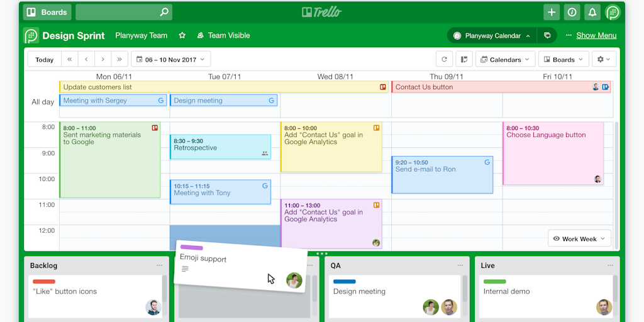Open the Planyway profile avatar
Screen dimensions: 644x322
pyautogui.click(x=613, y=13)
